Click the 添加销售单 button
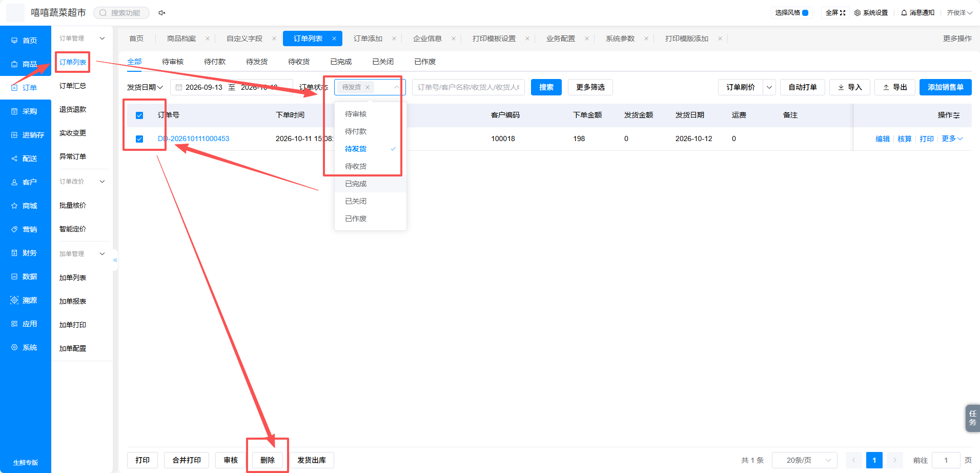The height and width of the screenshot is (473, 980). point(946,87)
